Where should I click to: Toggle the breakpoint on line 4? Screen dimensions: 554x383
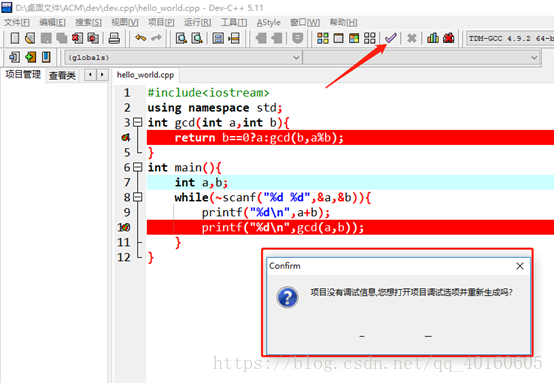pyautogui.click(x=126, y=137)
